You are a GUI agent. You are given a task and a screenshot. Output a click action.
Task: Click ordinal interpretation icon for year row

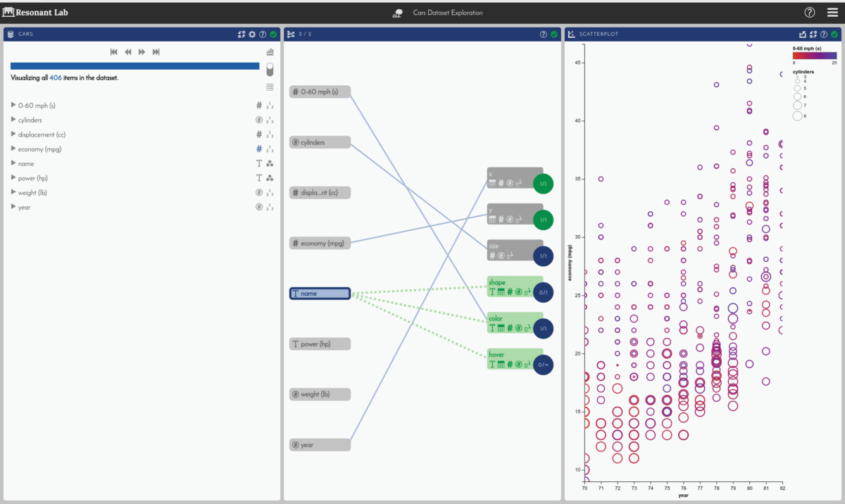point(270,207)
